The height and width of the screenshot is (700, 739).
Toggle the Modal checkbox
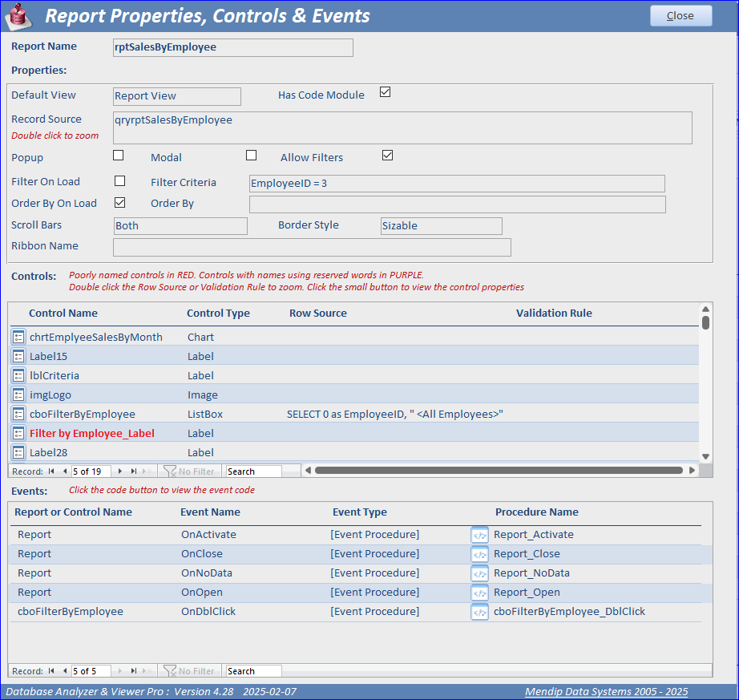point(251,155)
